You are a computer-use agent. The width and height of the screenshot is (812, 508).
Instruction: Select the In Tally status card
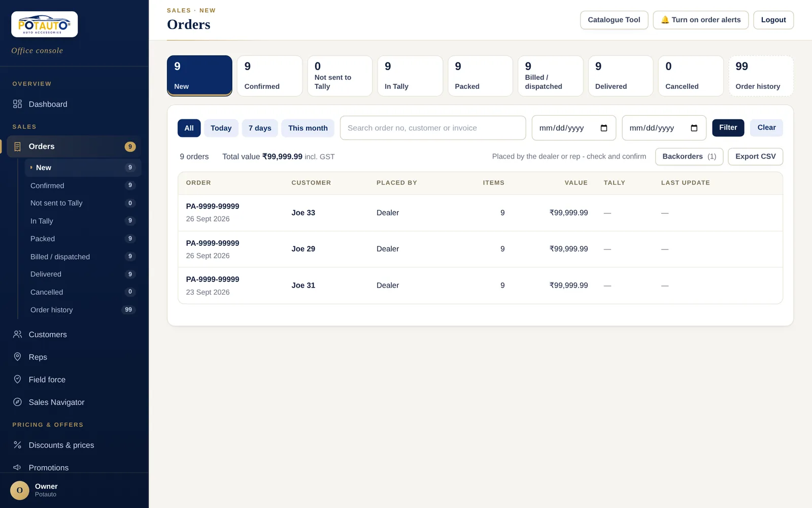coord(410,76)
